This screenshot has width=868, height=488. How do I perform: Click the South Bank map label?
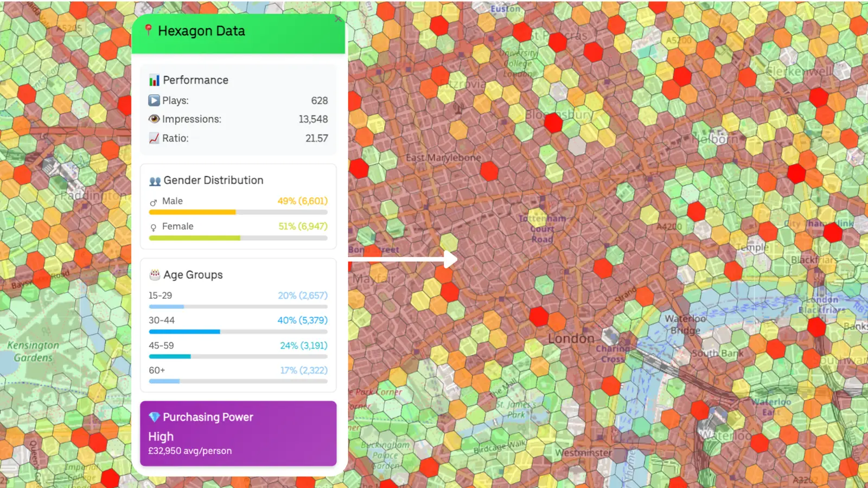click(x=717, y=353)
